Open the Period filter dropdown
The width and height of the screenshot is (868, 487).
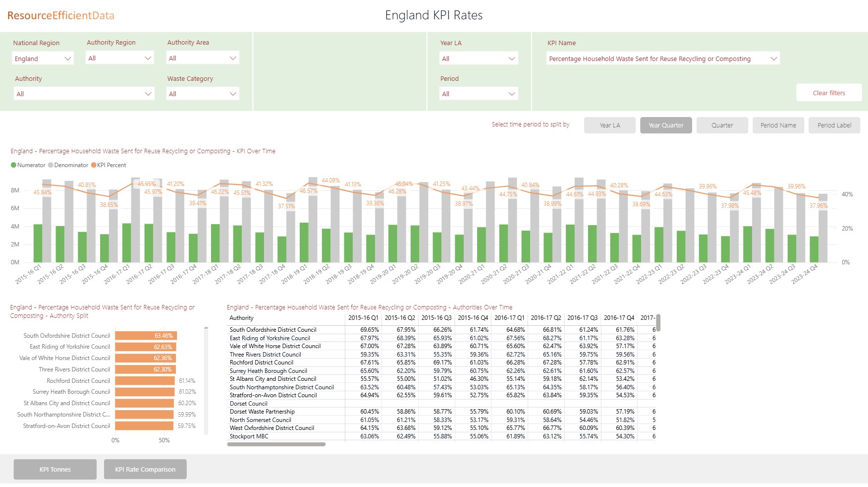478,94
